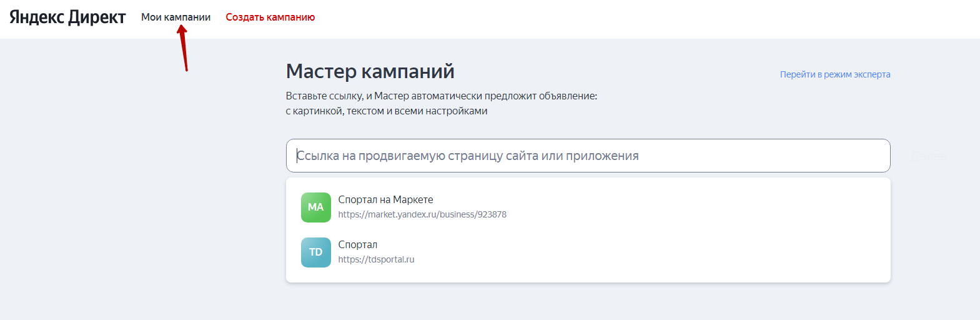Click the word Директ in the logo
The width and height of the screenshot is (980, 320).
tap(97, 17)
